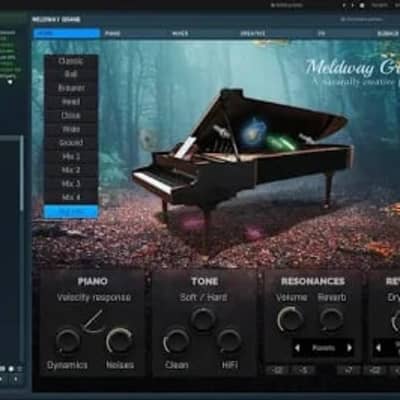Choose the Classic preset in the list

71,61
